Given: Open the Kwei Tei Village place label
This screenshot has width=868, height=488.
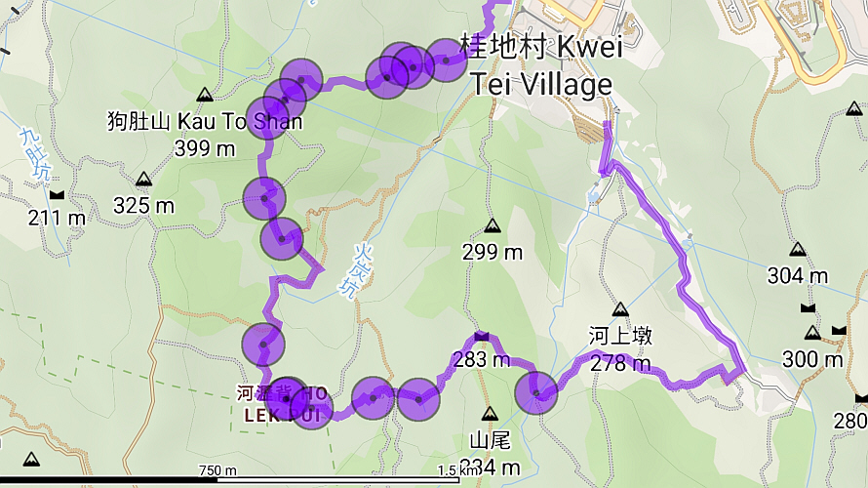Looking at the screenshot, I should [x=542, y=65].
